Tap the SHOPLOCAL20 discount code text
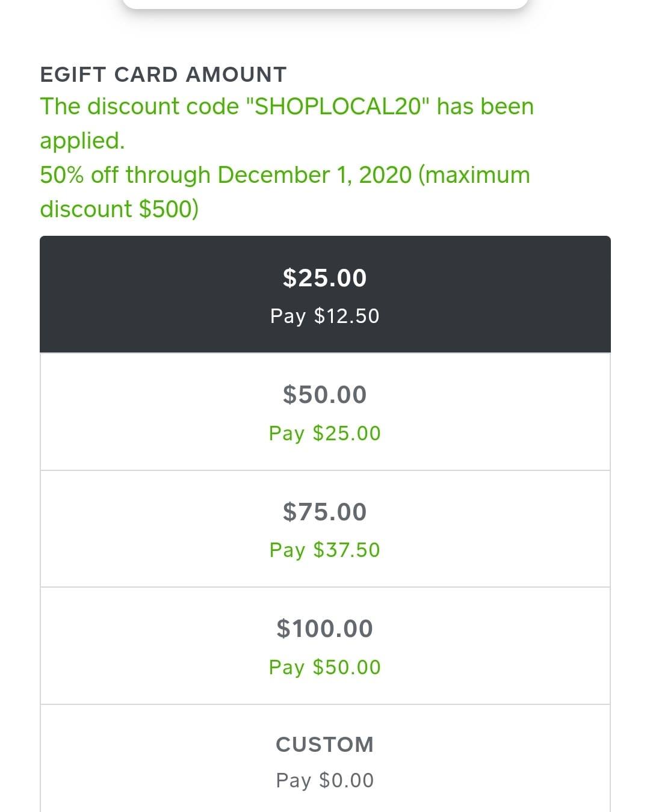The height and width of the screenshot is (812, 650). pos(338,106)
